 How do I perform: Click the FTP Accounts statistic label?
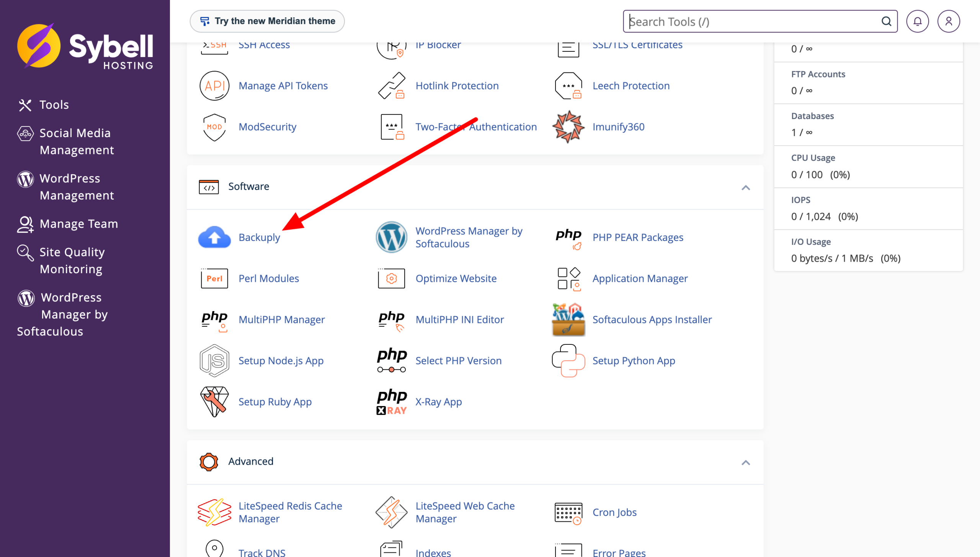[x=818, y=74]
